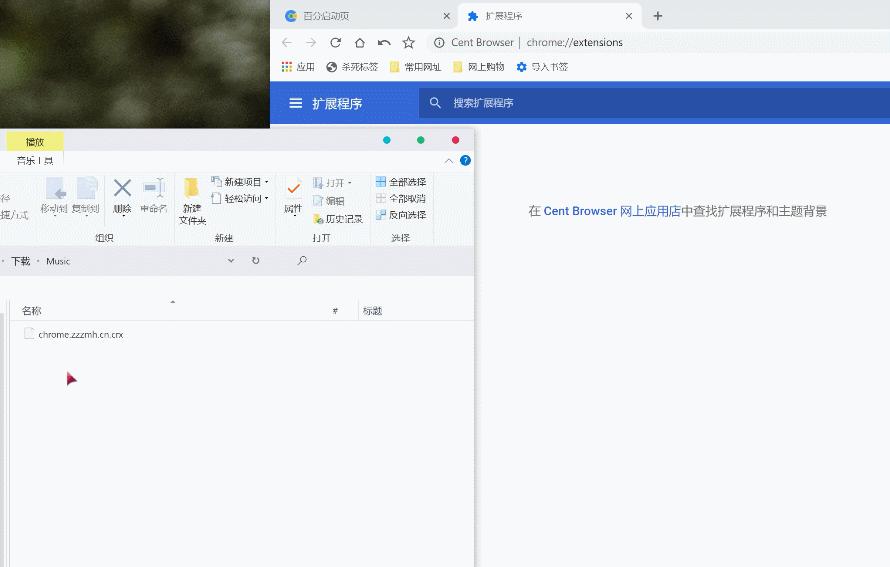The width and height of the screenshot is (890, 567).
Task: Open the 应用 apps bookmark
Action: (x=299, y=67)
